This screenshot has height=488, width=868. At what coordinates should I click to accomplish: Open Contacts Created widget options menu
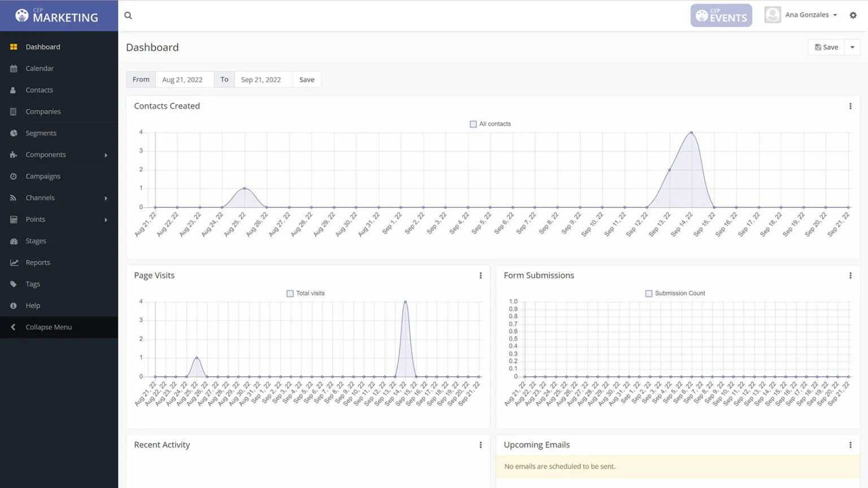coord(850,106)
